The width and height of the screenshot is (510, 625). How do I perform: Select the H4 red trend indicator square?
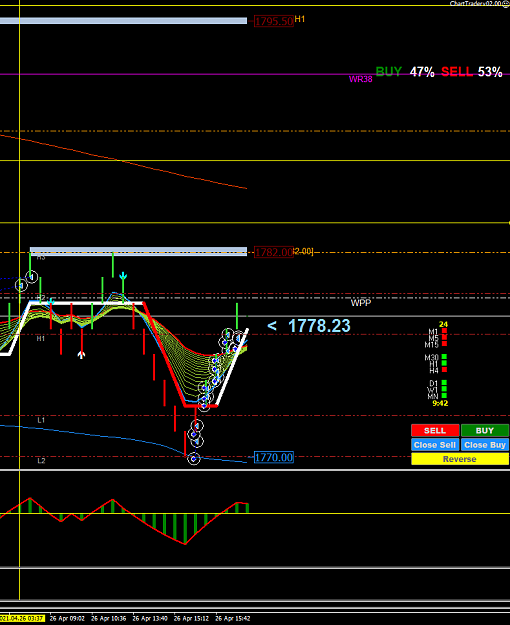point(444,370)
